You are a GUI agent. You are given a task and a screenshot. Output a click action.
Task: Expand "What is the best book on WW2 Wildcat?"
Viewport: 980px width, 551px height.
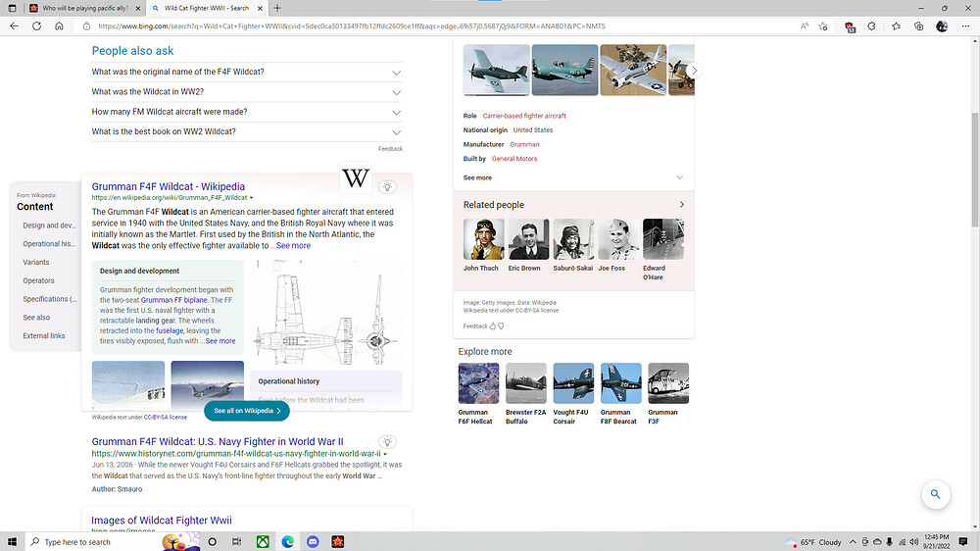pos(246,132)
